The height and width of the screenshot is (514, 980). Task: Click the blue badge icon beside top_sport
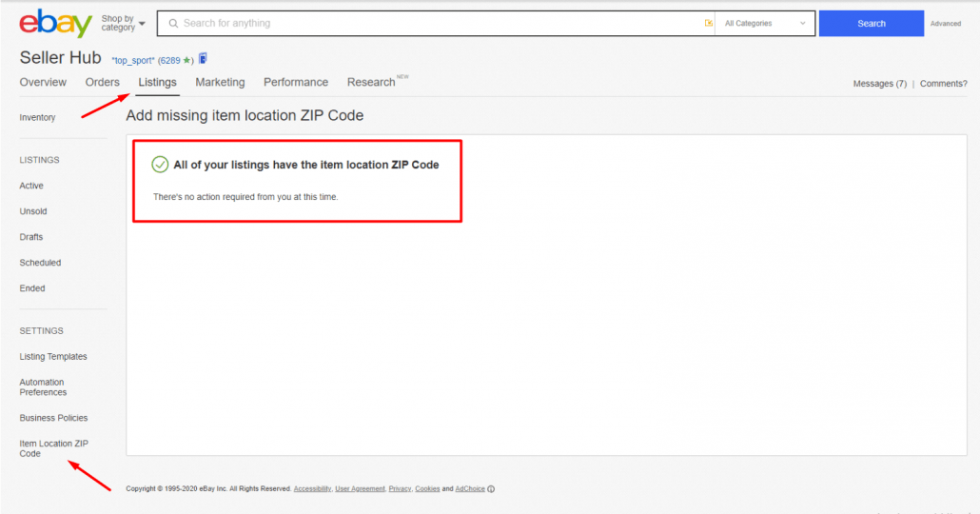(203, 59)
